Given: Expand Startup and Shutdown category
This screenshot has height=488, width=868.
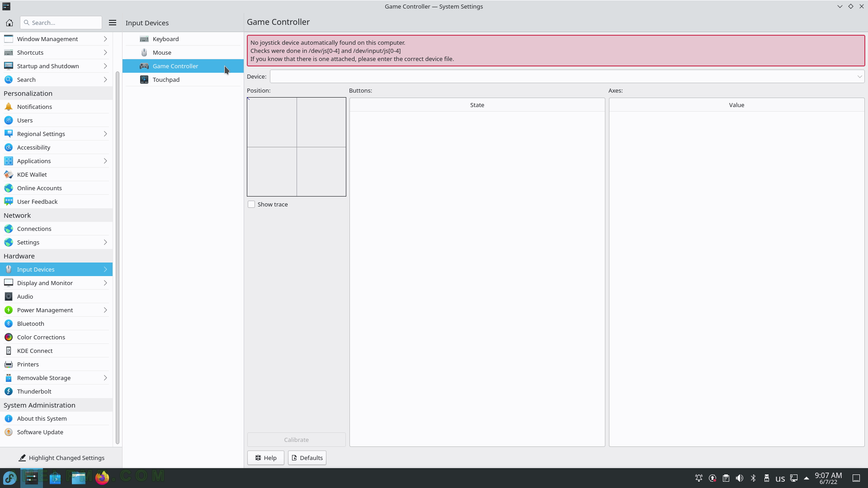Looking at the screenshot, I should (x=56, y=66).
